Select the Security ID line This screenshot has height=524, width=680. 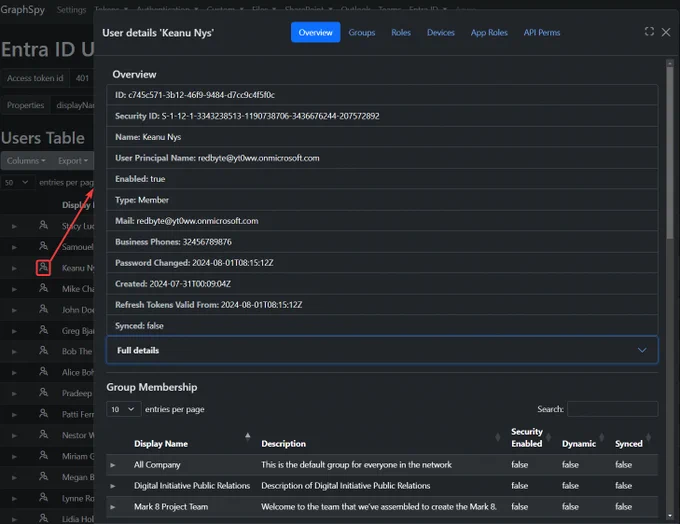click(x=382, y=116)
